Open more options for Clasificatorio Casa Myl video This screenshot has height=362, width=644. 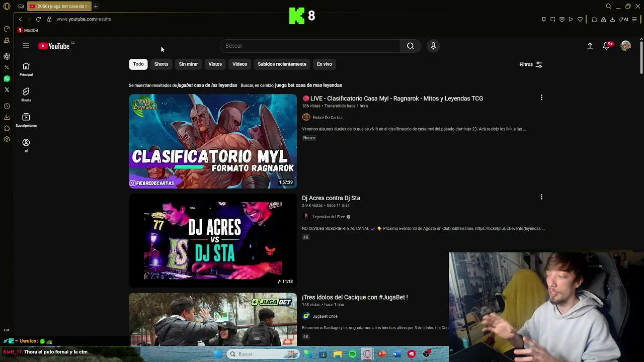541,98
